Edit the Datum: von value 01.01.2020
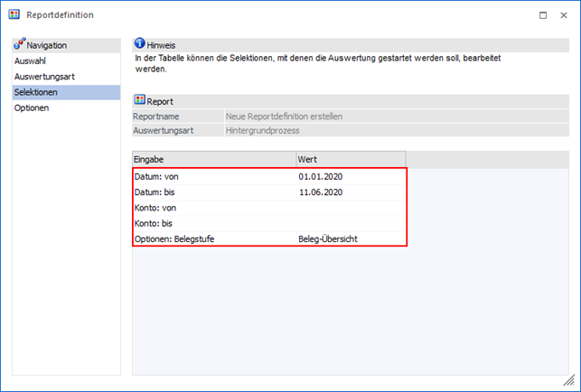This screenshot has width=581, height=392. point(321,176)
